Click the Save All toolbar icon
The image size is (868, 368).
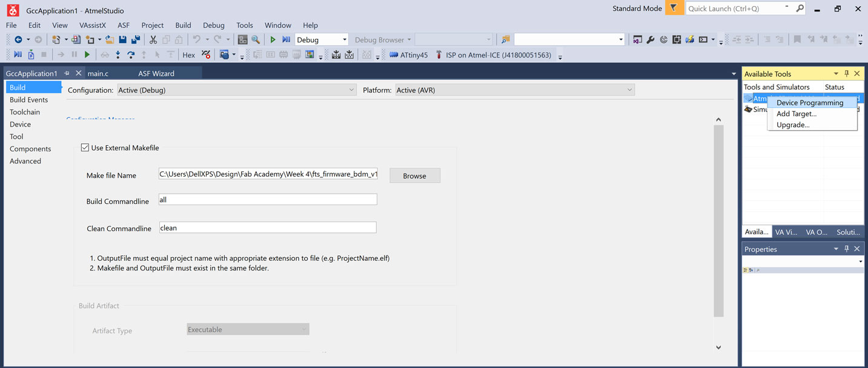click(136, 39)
